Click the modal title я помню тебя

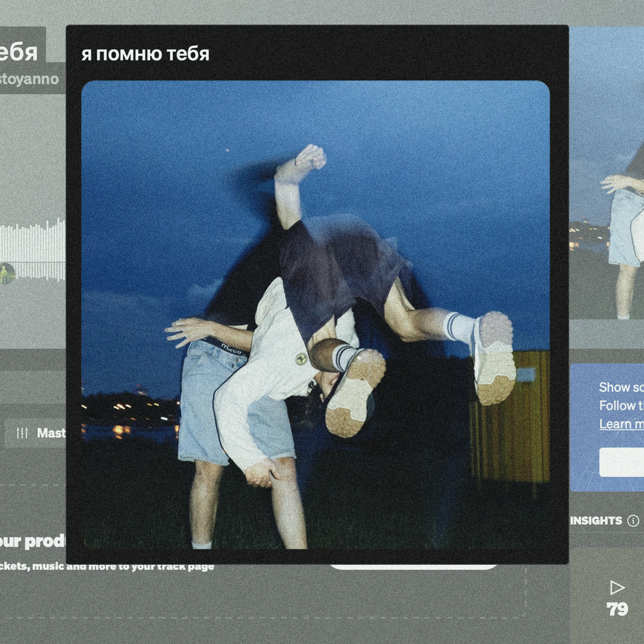145,54
